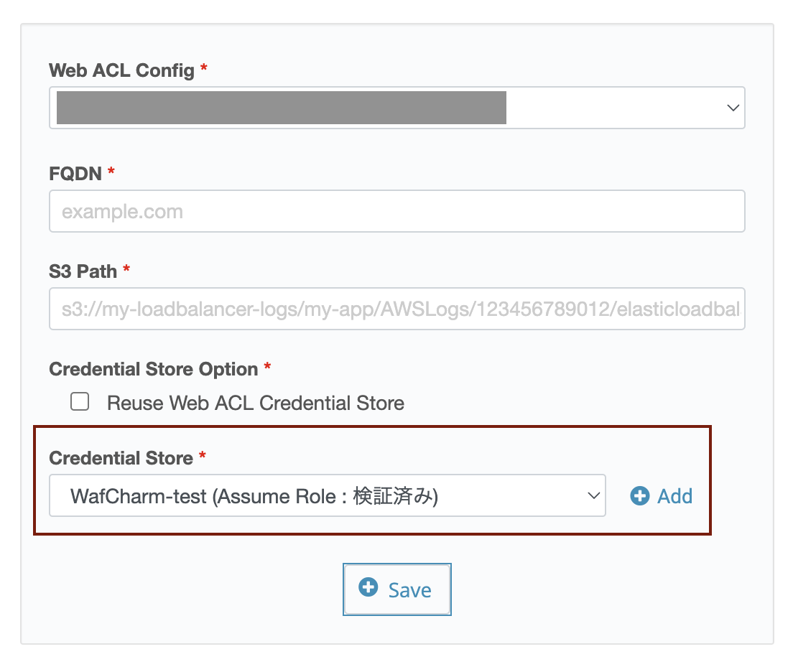Click the 'FQDN' field label

coord(75,174)
